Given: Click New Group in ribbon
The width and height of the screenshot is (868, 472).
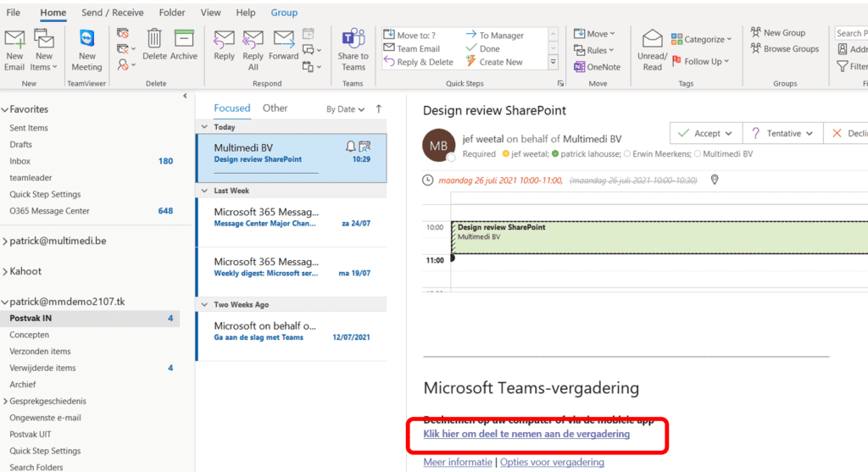Looking at the screenshot, I should coord(778,33).
